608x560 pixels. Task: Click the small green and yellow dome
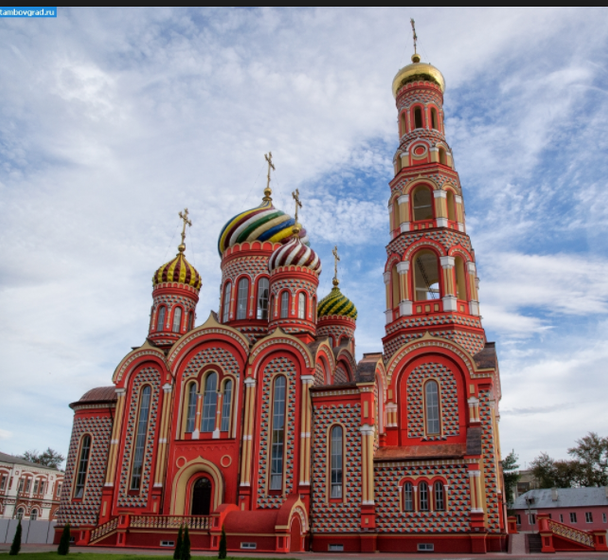(x=337, y=303)
